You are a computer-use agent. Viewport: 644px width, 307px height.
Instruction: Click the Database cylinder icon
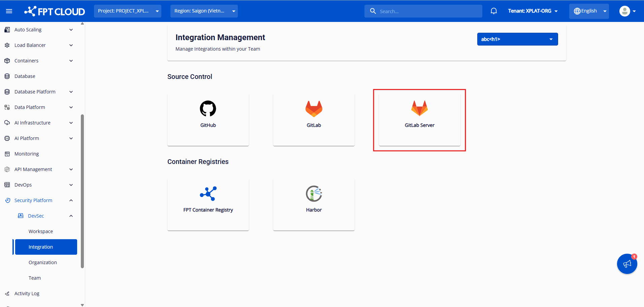[7, 76]
